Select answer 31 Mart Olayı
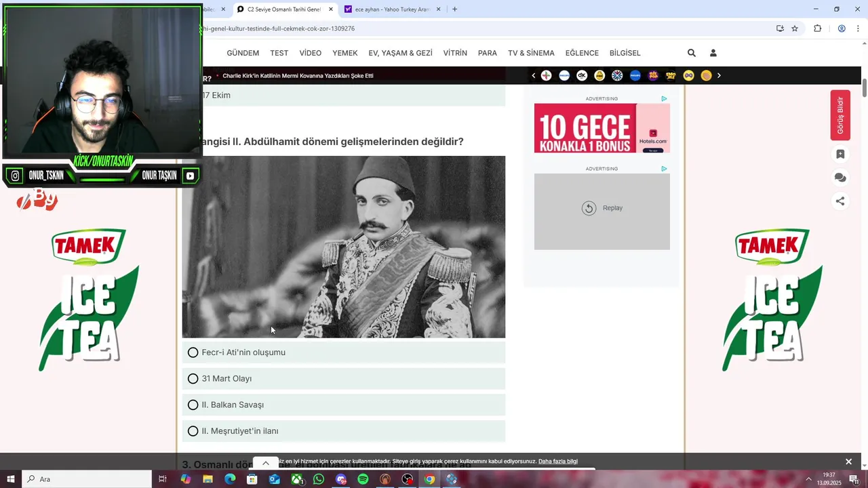 coord(344,378)
